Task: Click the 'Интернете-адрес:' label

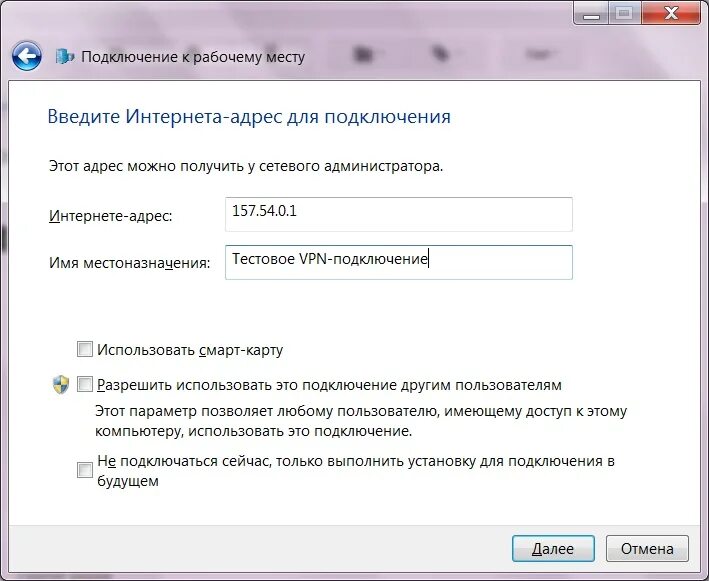Action: 111,216
